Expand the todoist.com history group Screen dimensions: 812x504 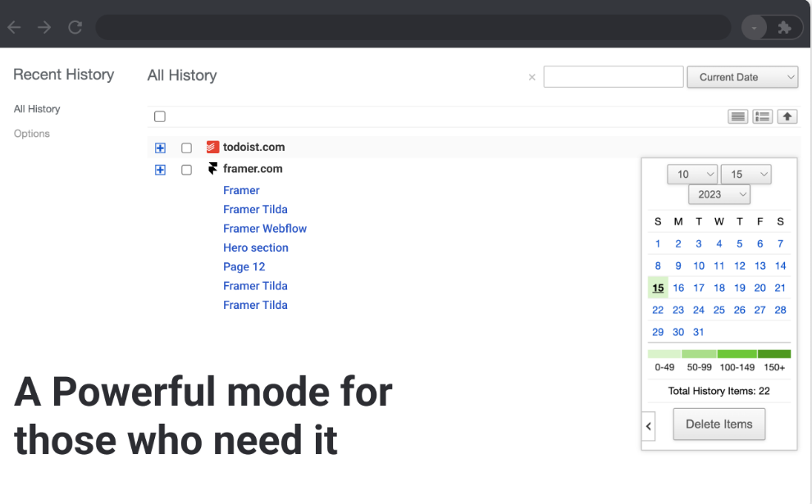(x=160, y=148)
